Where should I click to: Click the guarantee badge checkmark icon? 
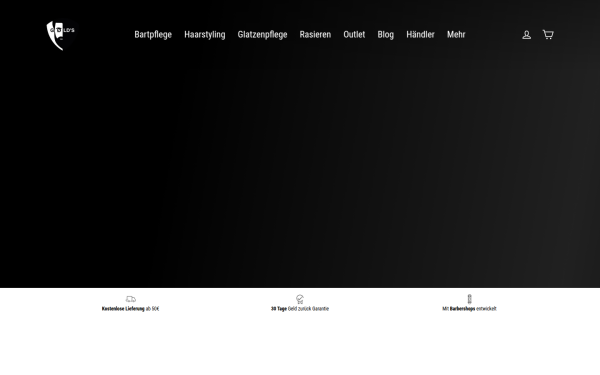300,299
